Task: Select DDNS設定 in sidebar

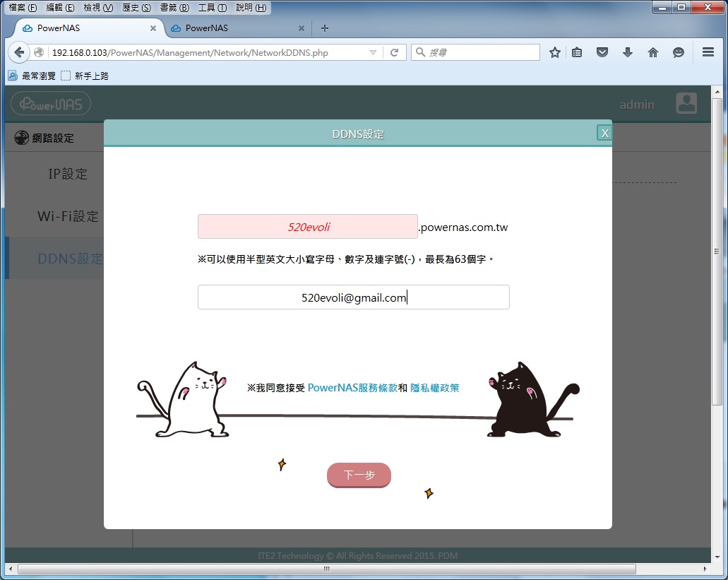Action: tap(55, 258)
